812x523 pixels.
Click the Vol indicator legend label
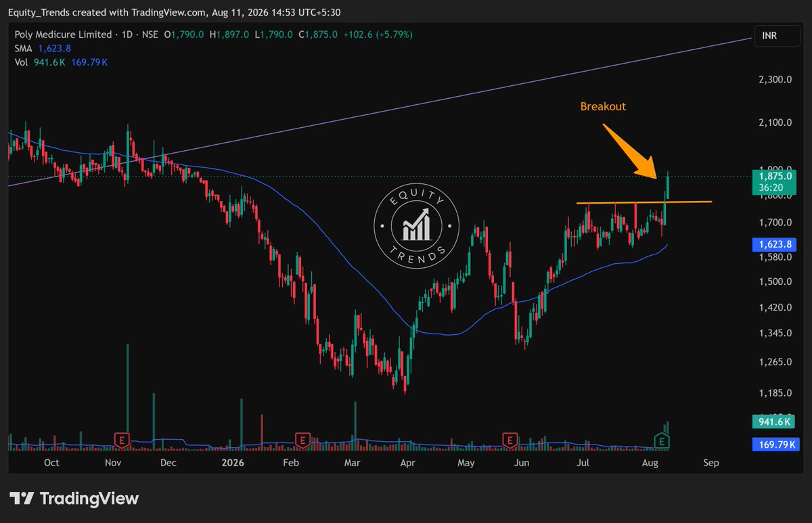coord(22,62)
